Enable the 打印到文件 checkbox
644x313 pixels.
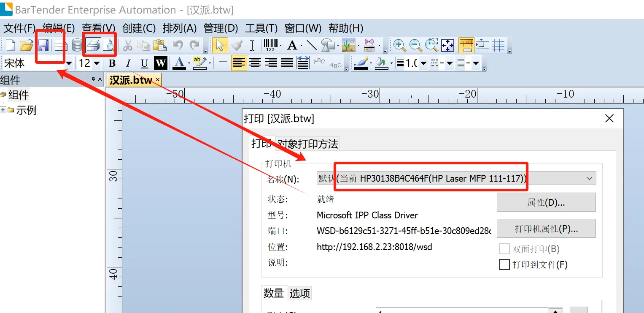pos(504,265)
